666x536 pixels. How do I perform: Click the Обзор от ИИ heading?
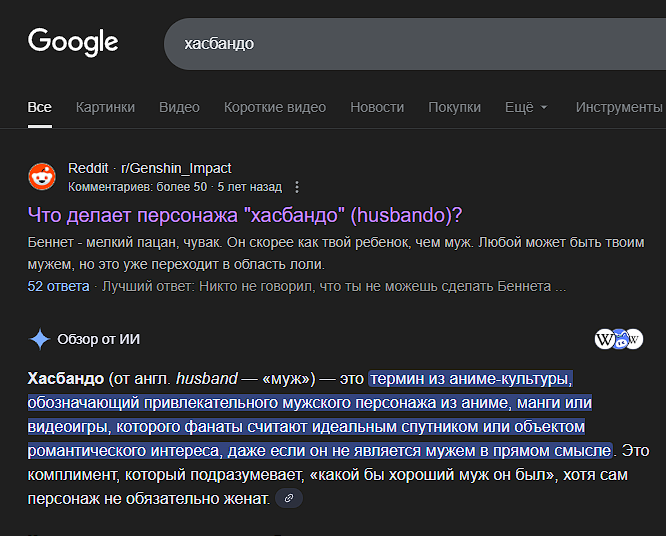click(99, 339)
